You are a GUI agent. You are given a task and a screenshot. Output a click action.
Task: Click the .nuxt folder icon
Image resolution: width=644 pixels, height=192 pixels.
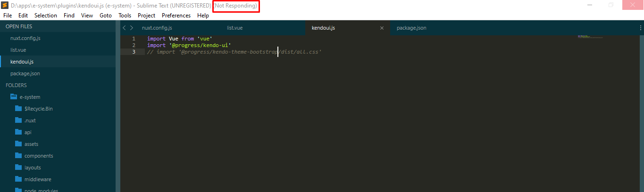(18, 120)
